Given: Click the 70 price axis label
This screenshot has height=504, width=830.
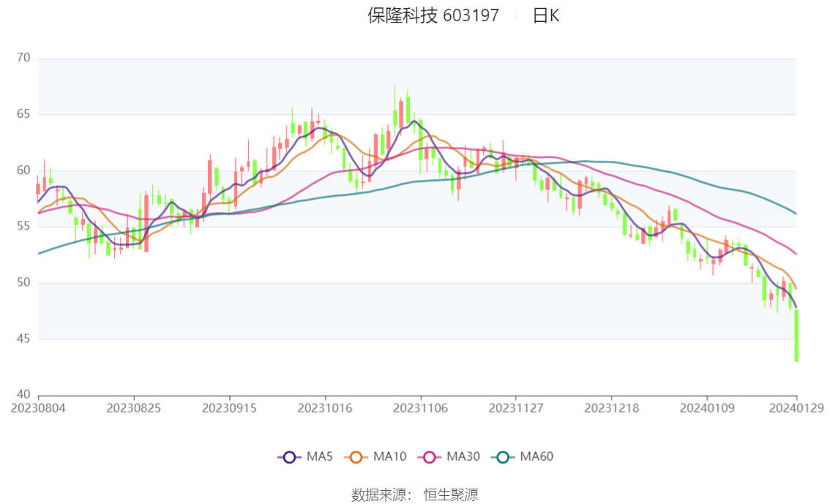Looking at the screenshot, I should (x=23, y=58).
